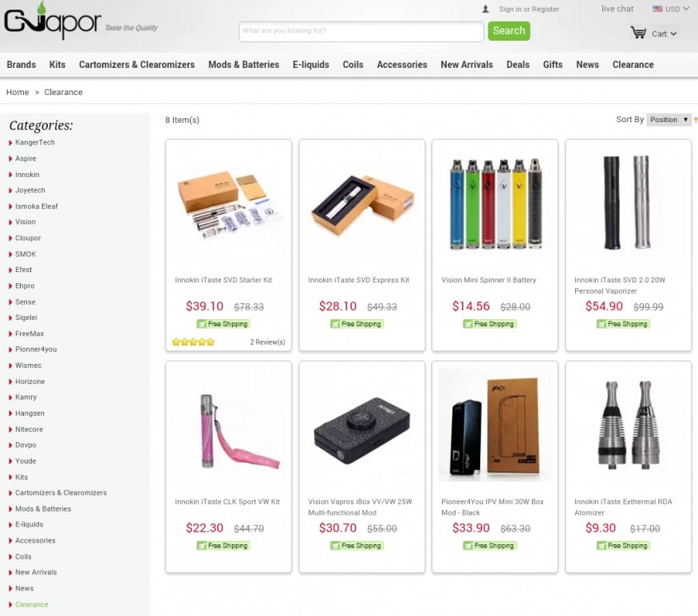Open the Gifts menu item
The width and height of the screenshot is (698, 616).
(553, 65)
